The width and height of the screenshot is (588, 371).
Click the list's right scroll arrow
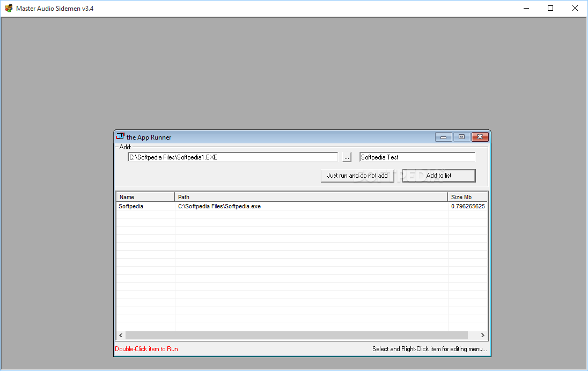[x=483, y=336]
